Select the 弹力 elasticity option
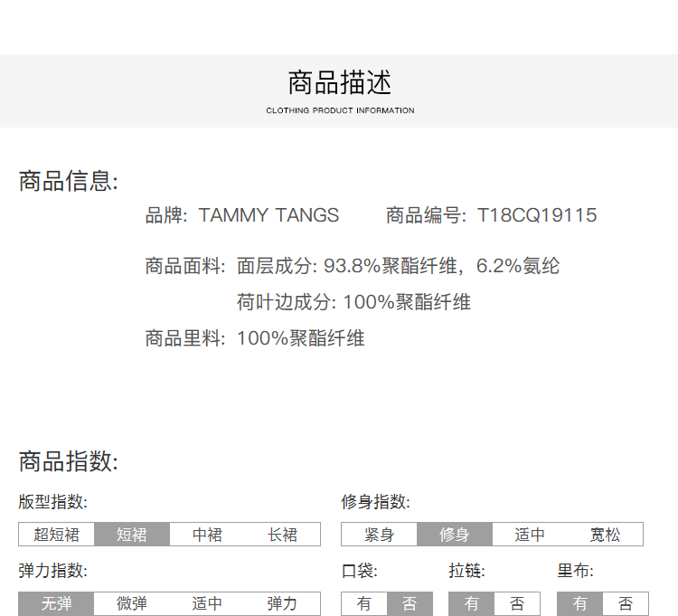Screen dimensions: 678x616 tap(282, 603)
